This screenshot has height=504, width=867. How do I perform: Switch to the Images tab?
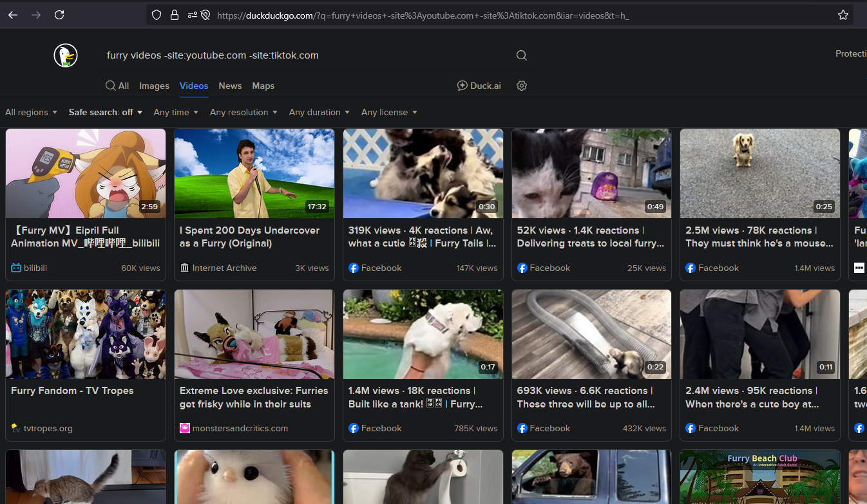point(154,86)
